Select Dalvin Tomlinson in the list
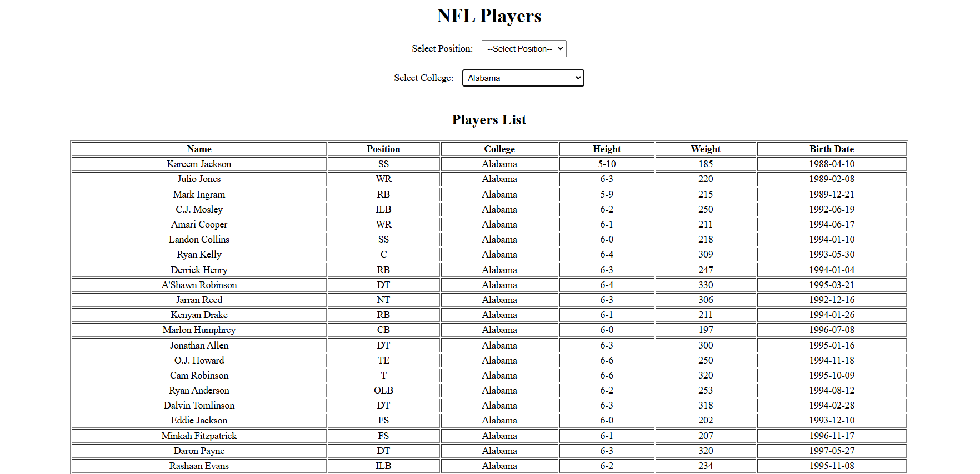Viewport: 980px width, 474px height. pyautogui.click(x=199, y=405)
